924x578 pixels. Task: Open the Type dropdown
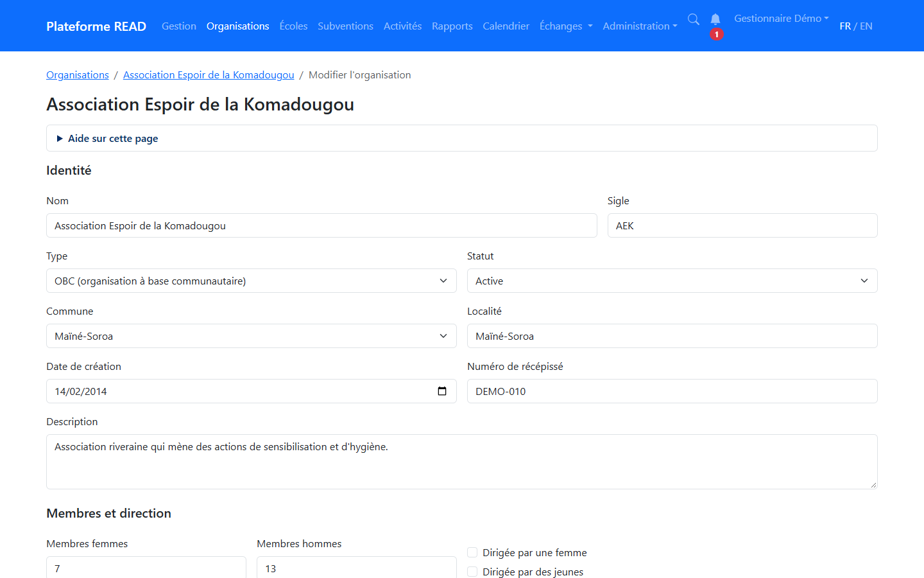tap(252, 281)
